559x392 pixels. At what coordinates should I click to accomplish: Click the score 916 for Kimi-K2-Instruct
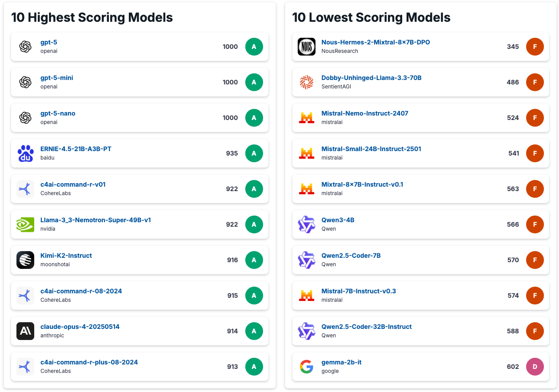click(x=232, y=260)
